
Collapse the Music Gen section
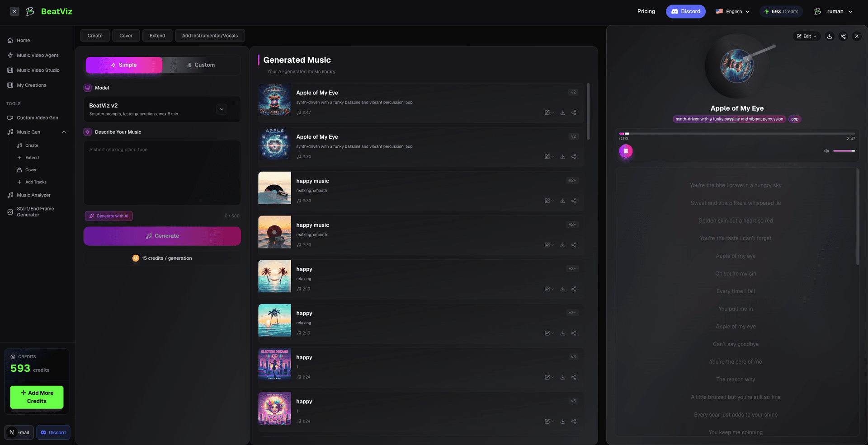pos(64,132)
